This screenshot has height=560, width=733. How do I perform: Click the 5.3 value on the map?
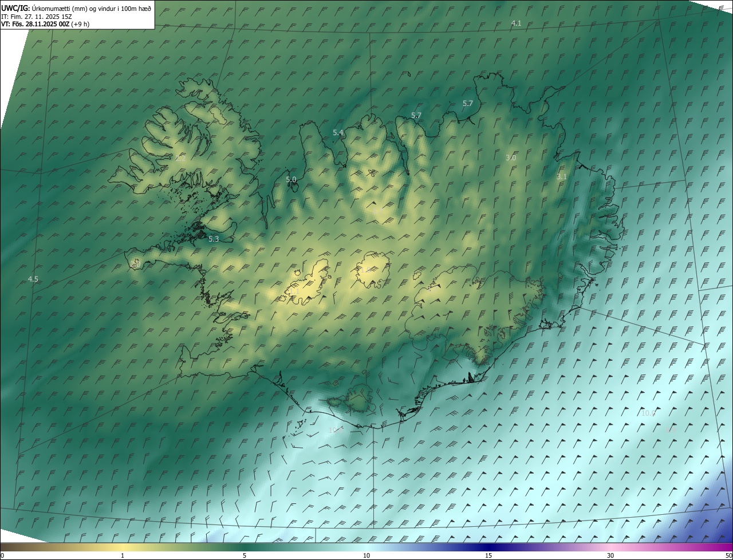pyautogui.click(x=214, y=239)
